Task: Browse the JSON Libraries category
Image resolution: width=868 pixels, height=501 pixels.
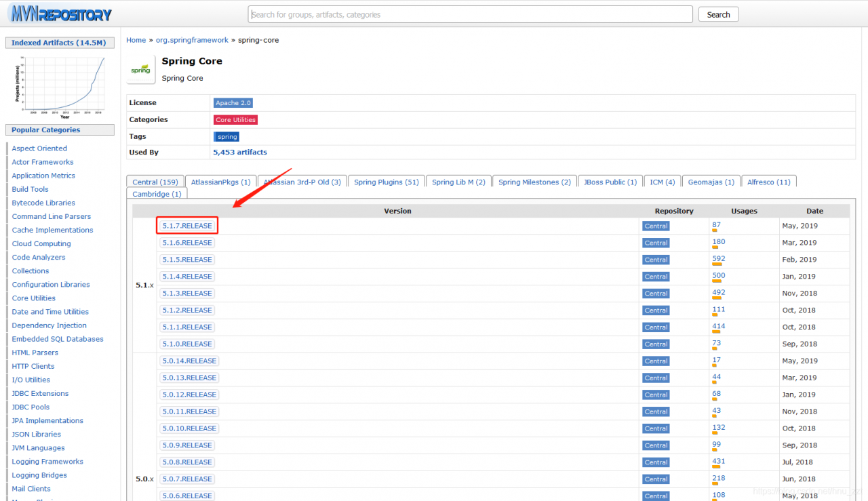Action: (37, 434)
